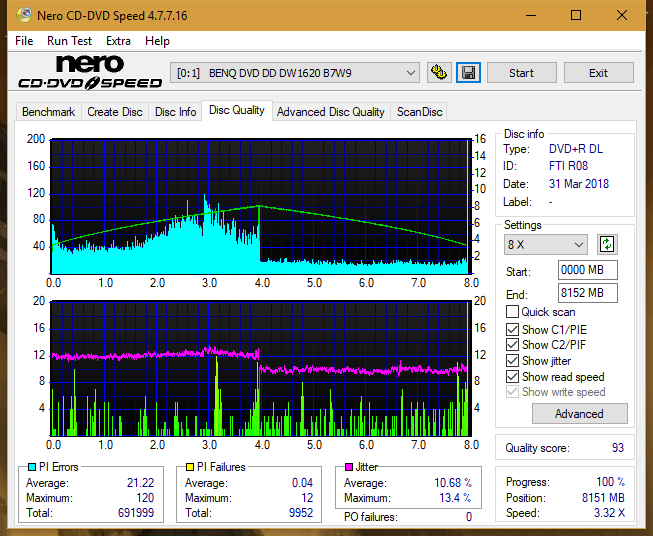This screenshot has width=653, height=536.
Task: Click the Exit button
Action: click(598, 73)
